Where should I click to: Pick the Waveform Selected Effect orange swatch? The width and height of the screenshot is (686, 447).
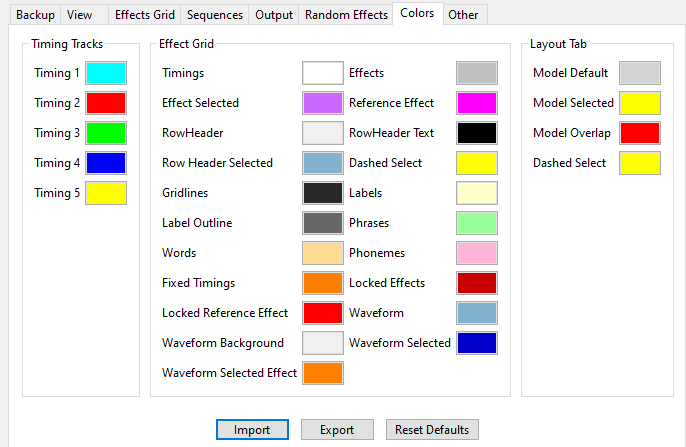pyautogui.click(x=323, y=373)
